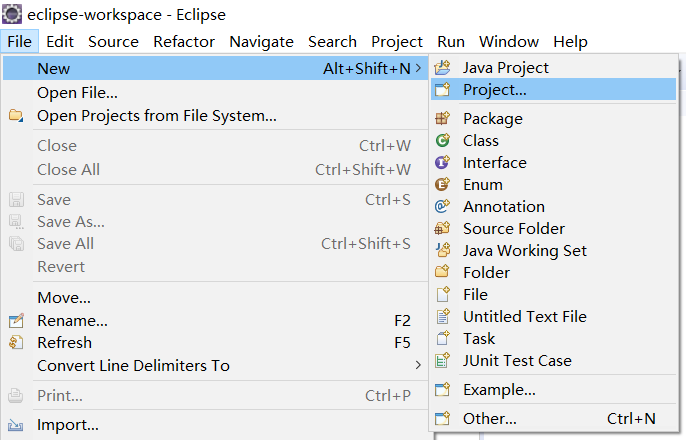Image resolution: width=686 pixels, height=440 pixels.
Task: Choose Package label in New submenu
Action: (x=493, y=119)
